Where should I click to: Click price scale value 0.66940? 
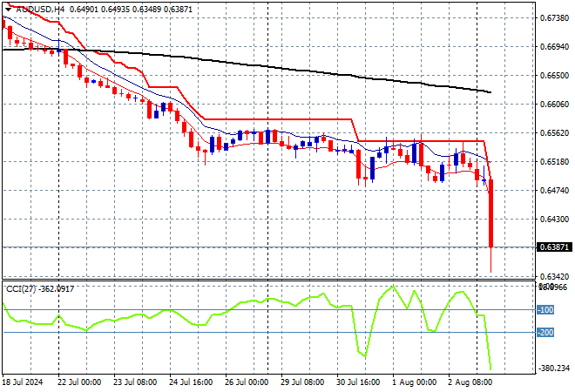[554, 47]
